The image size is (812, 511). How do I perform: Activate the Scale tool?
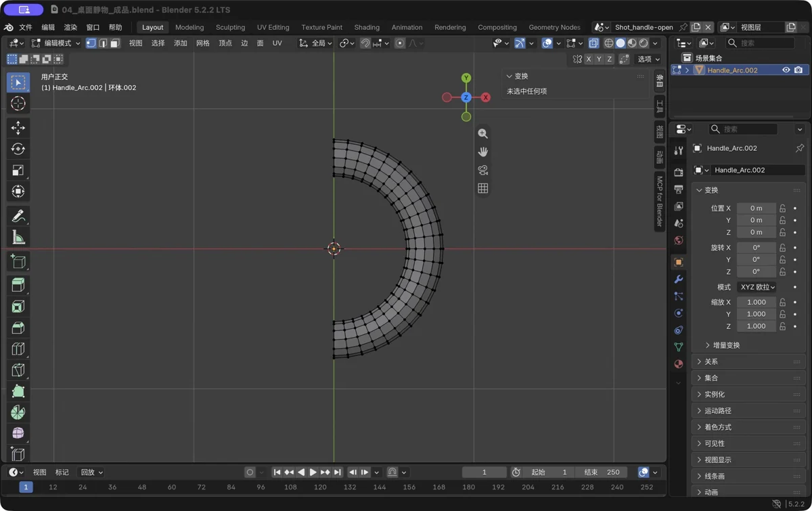tap(18, 170)
